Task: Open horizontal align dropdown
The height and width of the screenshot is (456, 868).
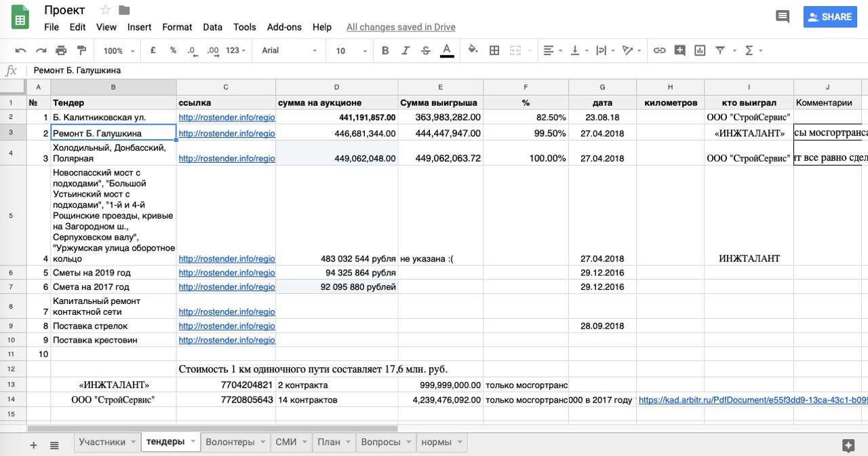Action: click(553, 50)
